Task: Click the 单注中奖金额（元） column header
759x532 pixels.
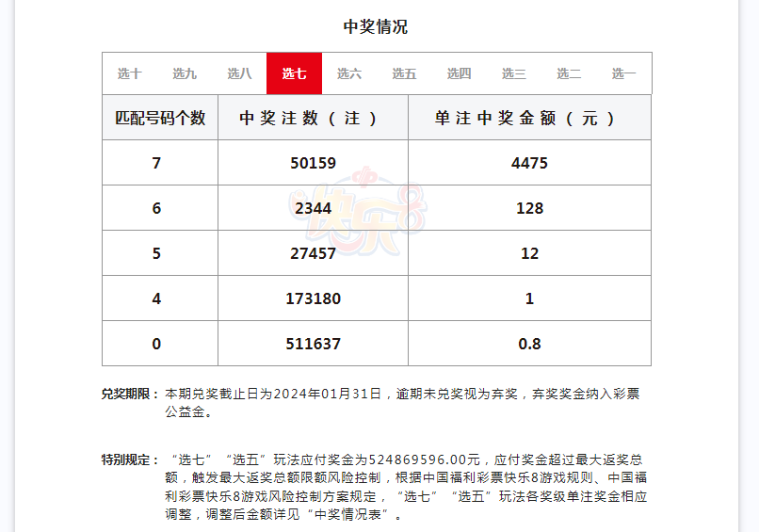Action: coord(529,119)
